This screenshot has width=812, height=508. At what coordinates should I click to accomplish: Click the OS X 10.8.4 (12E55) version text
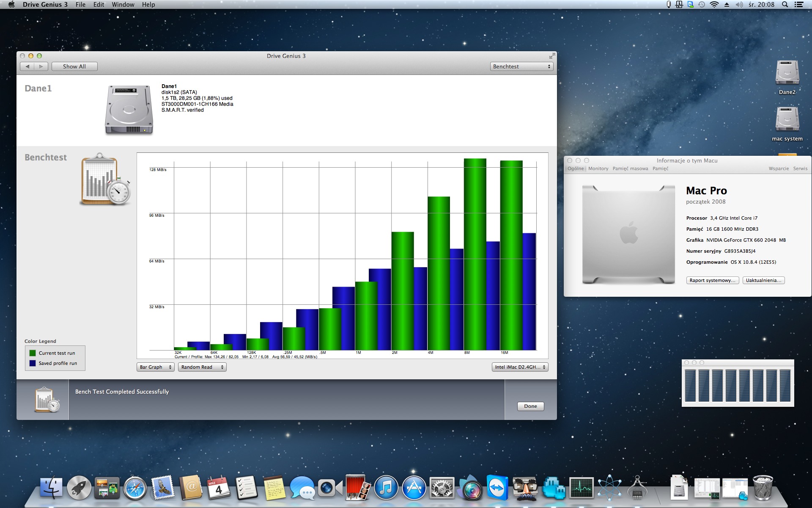(x=753, y=262)
